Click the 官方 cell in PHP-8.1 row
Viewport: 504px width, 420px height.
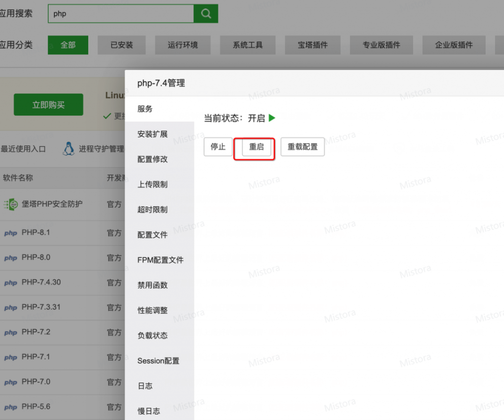click(114, 233)
